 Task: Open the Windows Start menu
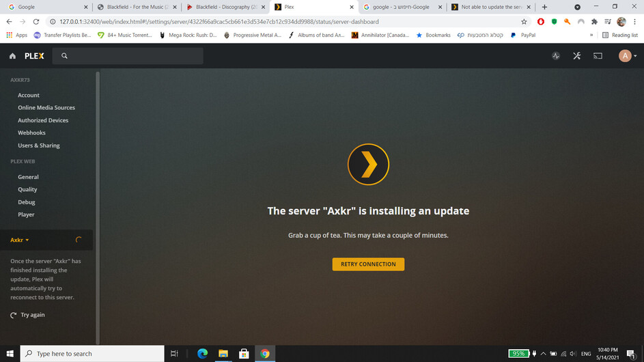pyautogui.click(x=10, y=353)
